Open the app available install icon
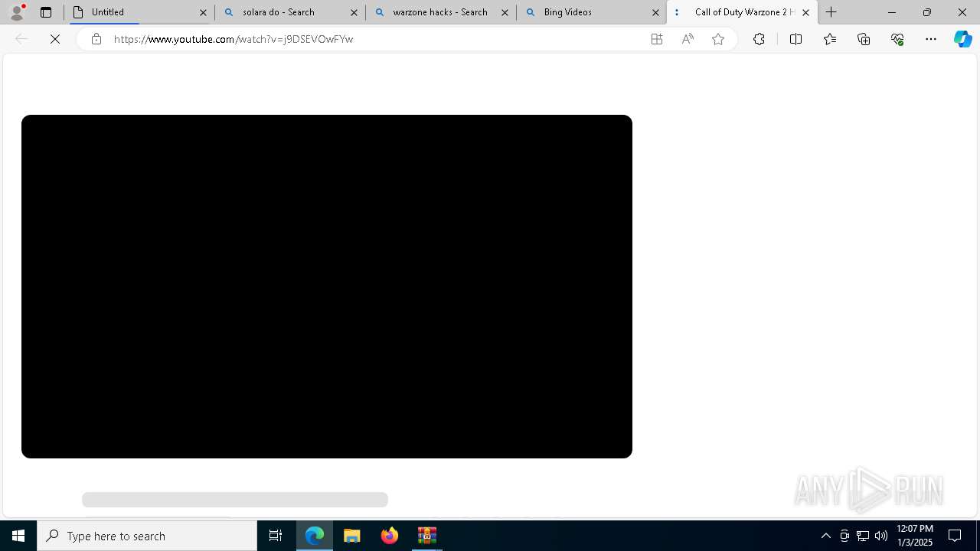This screenshot has width=980, height=551. pyautogui.click(x=657, y=39)
